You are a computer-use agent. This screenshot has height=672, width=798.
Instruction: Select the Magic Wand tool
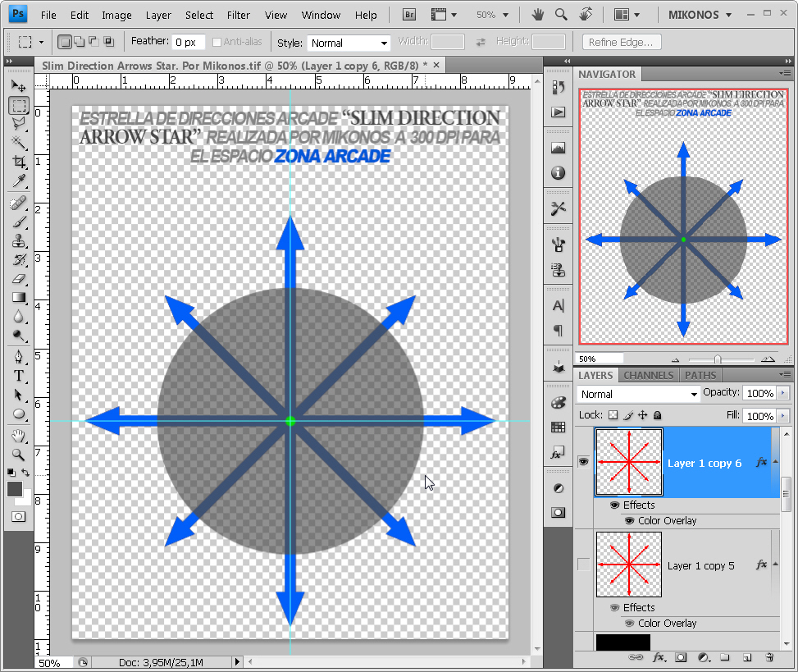pyautogui.click(x=19, y=142)
